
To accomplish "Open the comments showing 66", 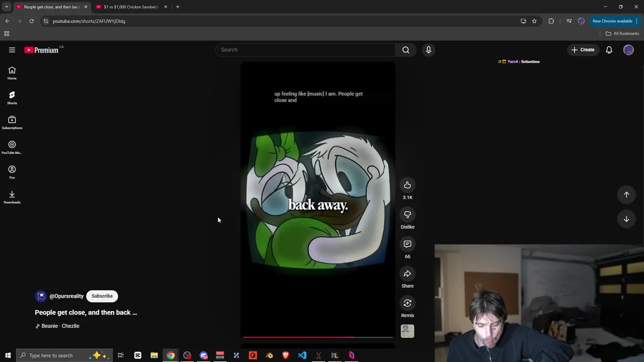I will (x=408, y=244).
